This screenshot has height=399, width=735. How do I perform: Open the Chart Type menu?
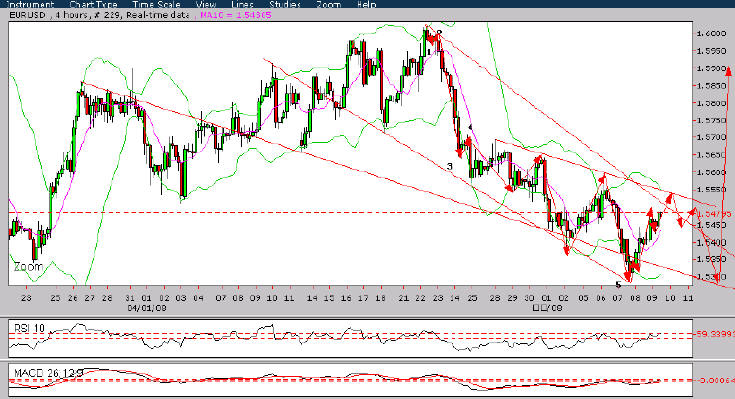click(x=93, y=4)
